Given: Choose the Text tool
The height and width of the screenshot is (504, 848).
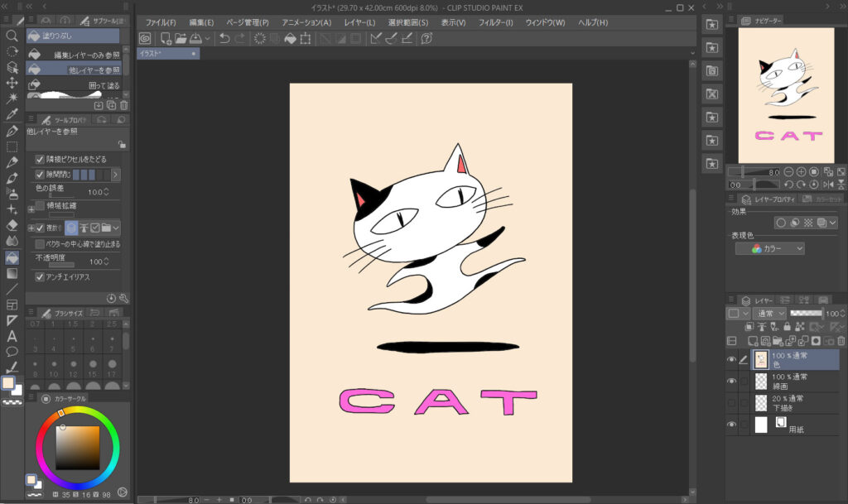Looking at the screenshot, I should [x=12, y=337].
